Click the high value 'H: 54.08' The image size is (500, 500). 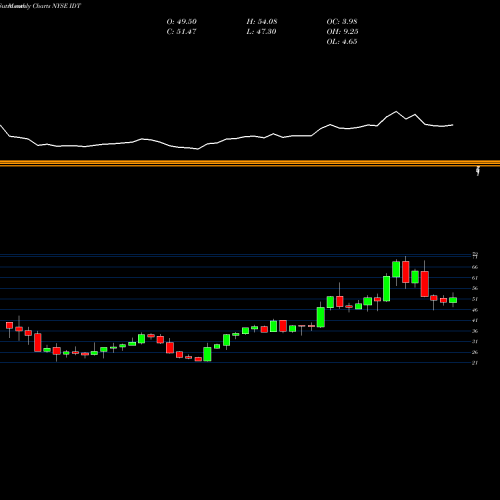[x=262, y=22]
